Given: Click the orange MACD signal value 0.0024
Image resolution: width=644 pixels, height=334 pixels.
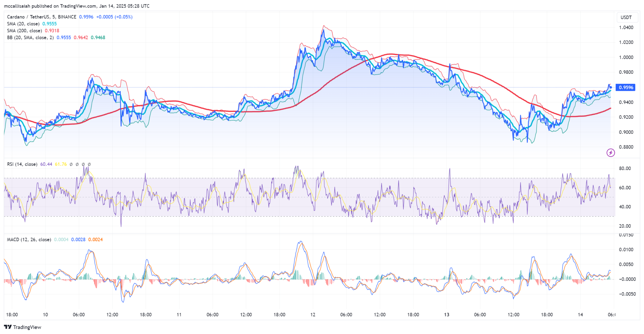Looking at the screenshot, I should click(x=95, y=239).
